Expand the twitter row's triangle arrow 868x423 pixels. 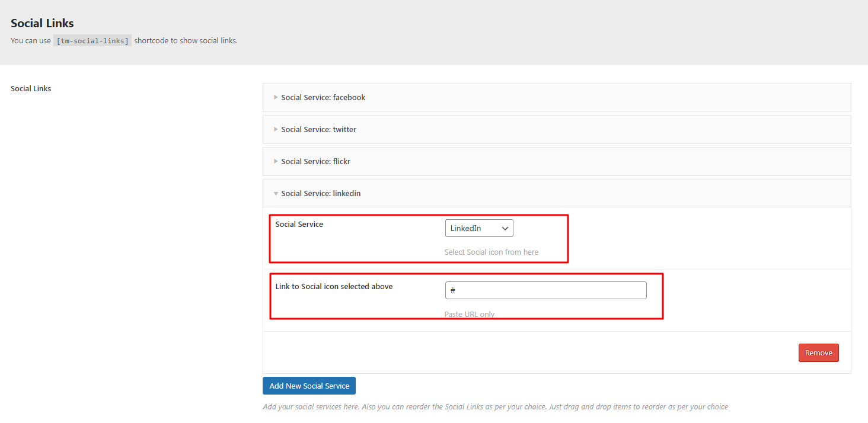click(276, 129)
